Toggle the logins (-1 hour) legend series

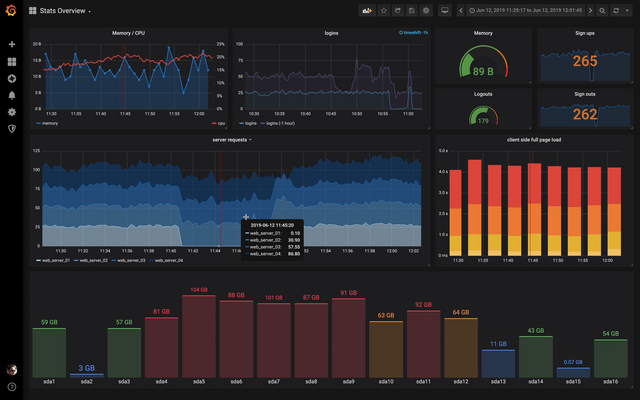coord(278,123)
